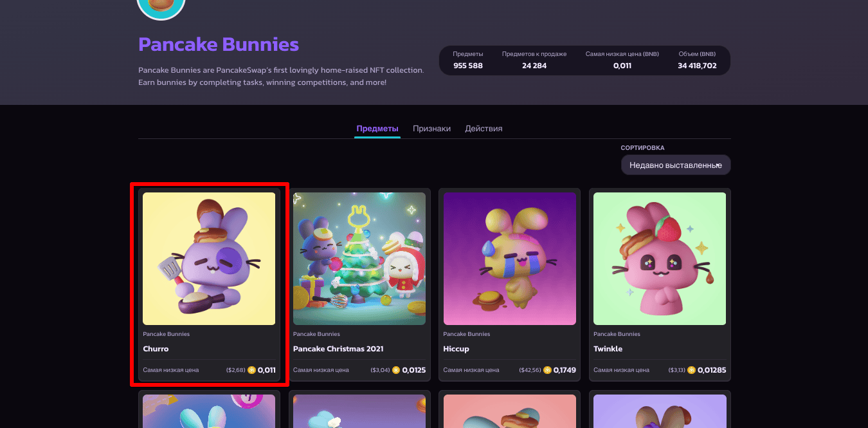Click the Twinkle price 0,01285

(712, 370)
